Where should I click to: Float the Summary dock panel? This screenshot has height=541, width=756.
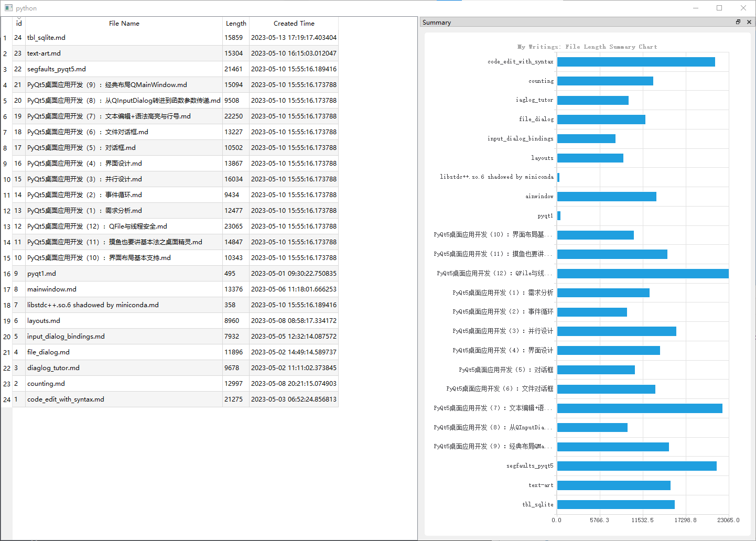(738, 22)
